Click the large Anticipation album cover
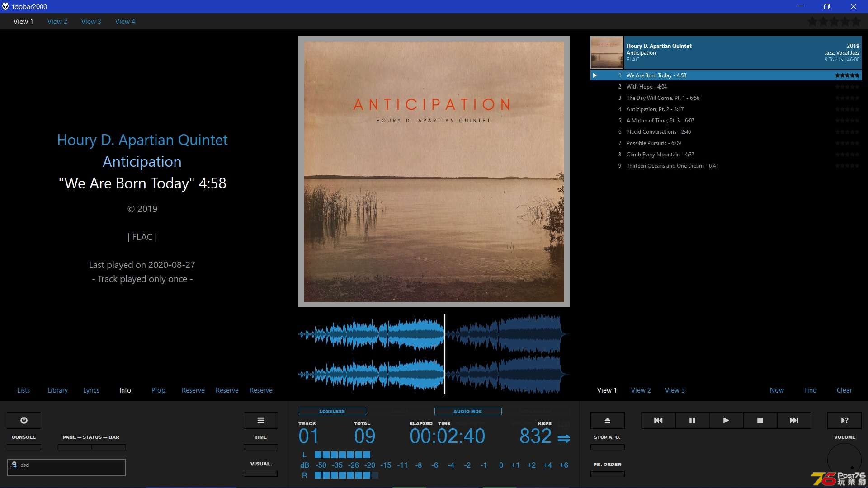The width and height of the screenshot is (868, 488). (434, 172)
